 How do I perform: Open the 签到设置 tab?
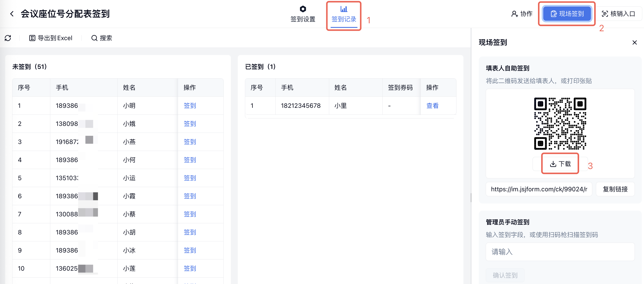303,14
